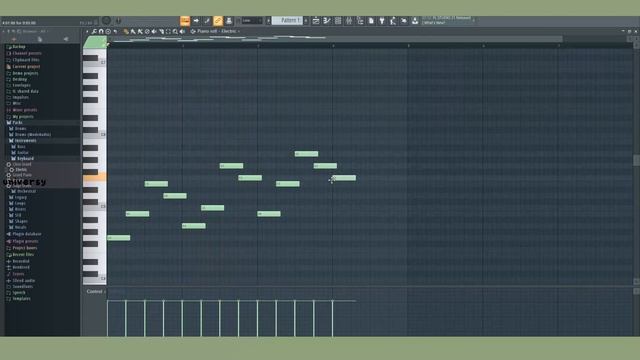
Task: Open the Templates folder
Action: tap(21, 299)
